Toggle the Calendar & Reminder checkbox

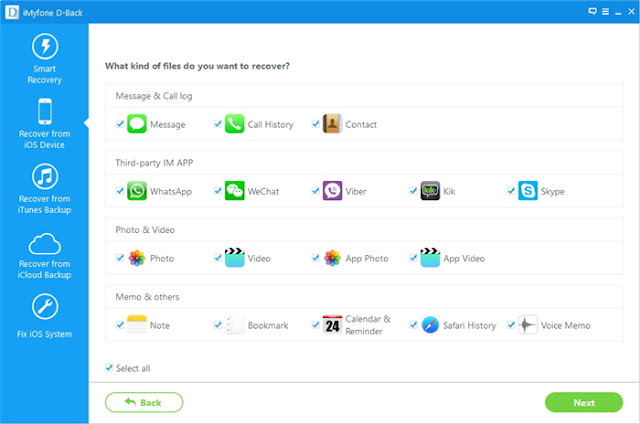(x=316, y=324)
